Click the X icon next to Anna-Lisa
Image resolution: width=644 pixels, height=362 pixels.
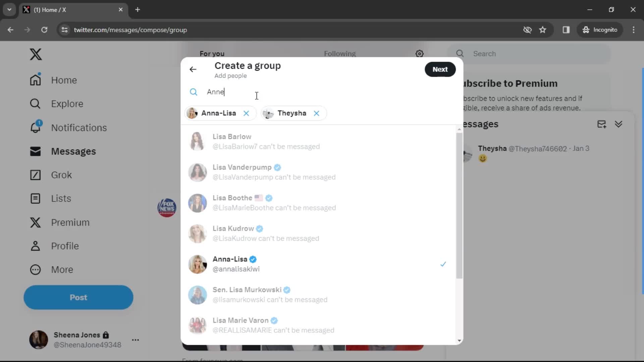[247, 113]
